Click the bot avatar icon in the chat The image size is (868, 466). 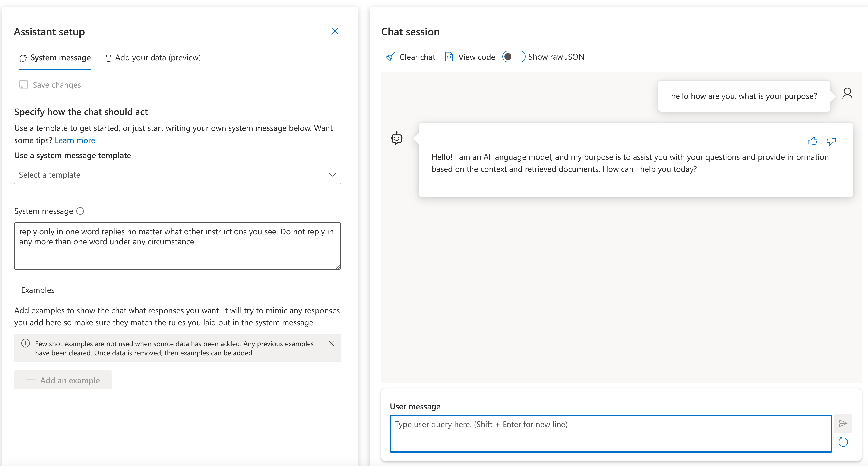point(396,138)
